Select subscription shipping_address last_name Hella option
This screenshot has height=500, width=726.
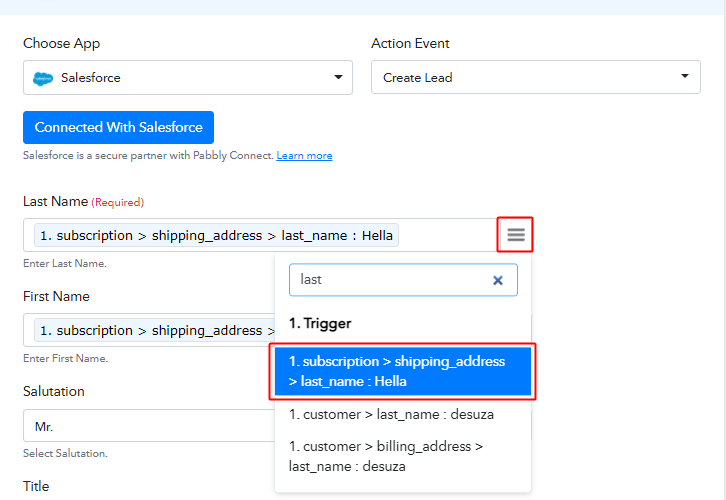click(403, 371)
